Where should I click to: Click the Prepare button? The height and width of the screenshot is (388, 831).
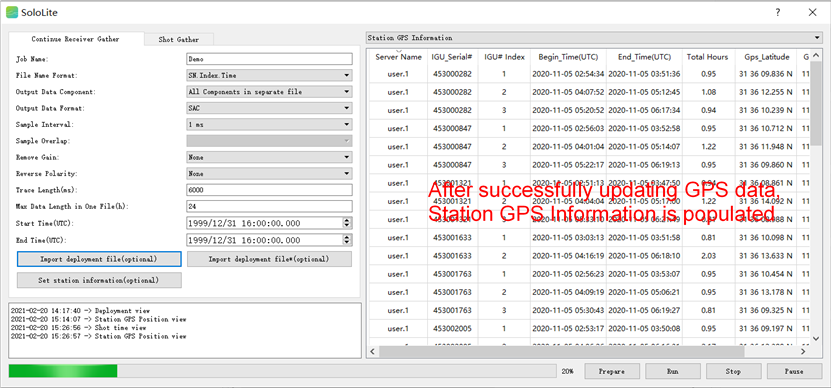coord(612,372)
